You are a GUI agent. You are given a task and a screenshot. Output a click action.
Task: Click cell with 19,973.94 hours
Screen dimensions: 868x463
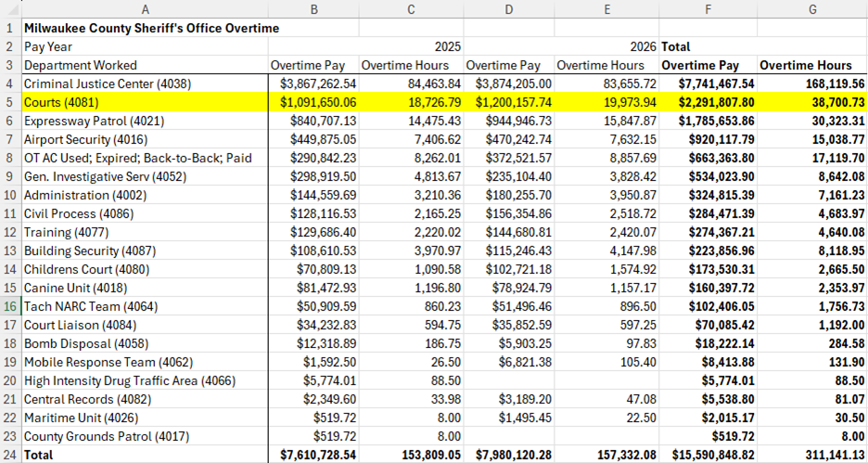606,102
